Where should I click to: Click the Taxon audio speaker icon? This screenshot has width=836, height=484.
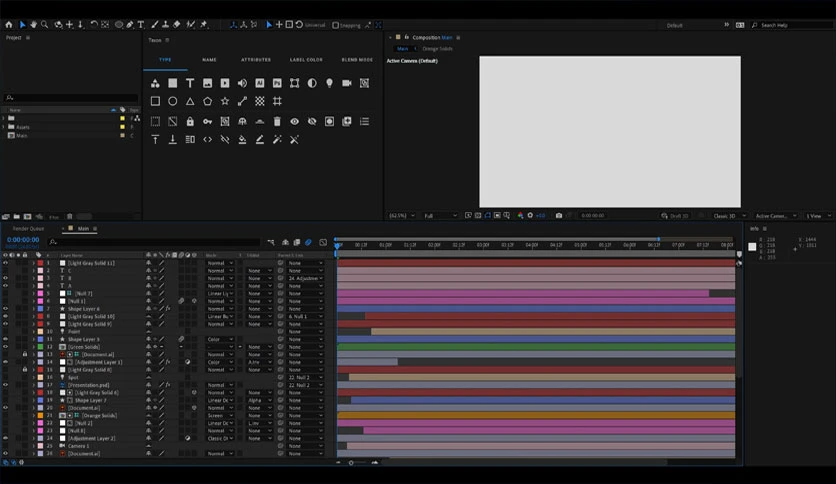point(242,83)
